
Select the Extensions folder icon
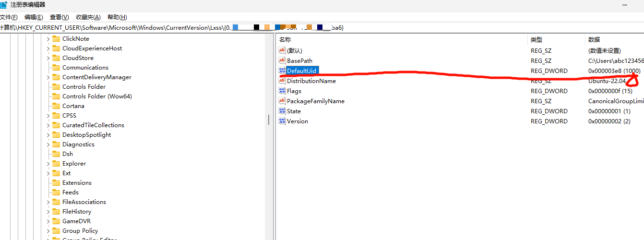56,182
